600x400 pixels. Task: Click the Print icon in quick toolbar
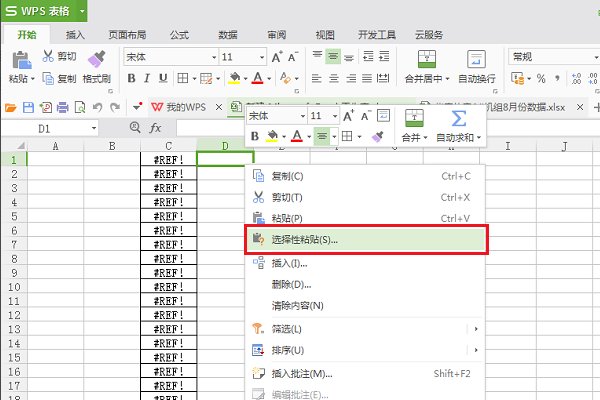(x=63, y=108)
